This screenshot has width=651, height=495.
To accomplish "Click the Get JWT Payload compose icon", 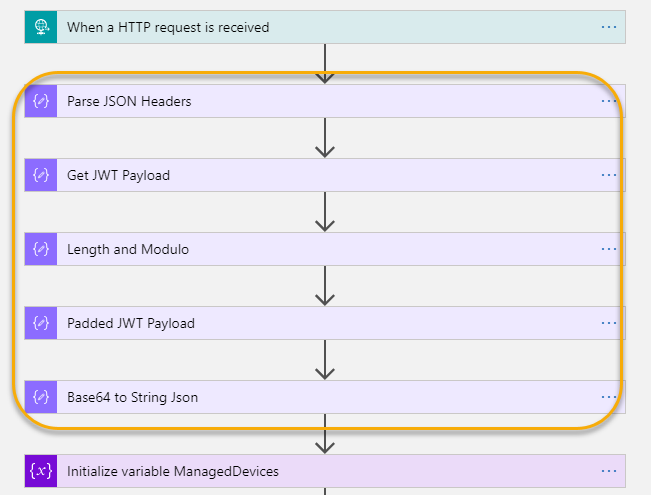I will click(x=41, y=175).
